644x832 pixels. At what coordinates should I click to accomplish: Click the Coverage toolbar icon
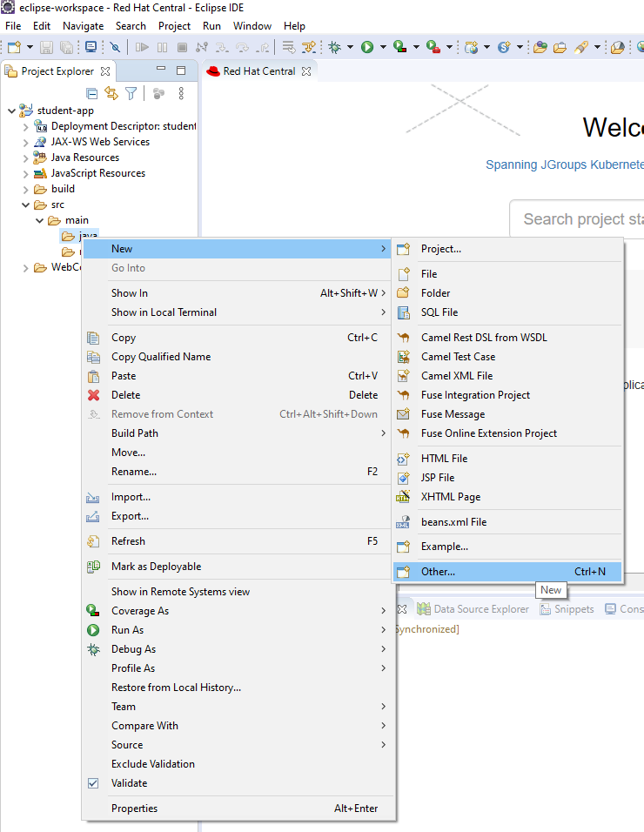(400, 47)
